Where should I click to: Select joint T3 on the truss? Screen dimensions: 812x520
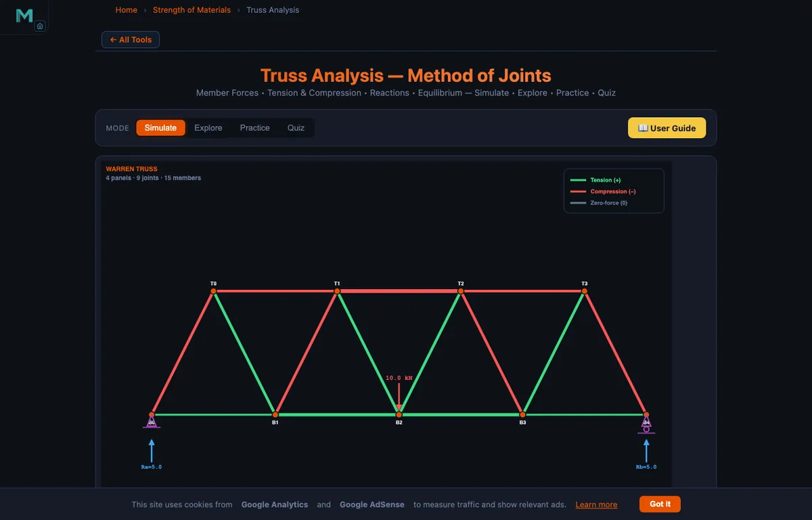point(585,291)
